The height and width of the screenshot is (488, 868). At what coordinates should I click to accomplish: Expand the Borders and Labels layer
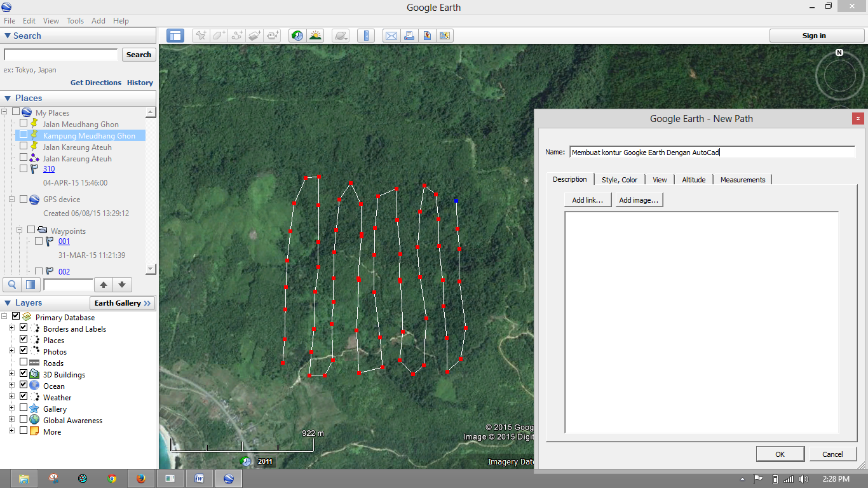click(11, 328)
